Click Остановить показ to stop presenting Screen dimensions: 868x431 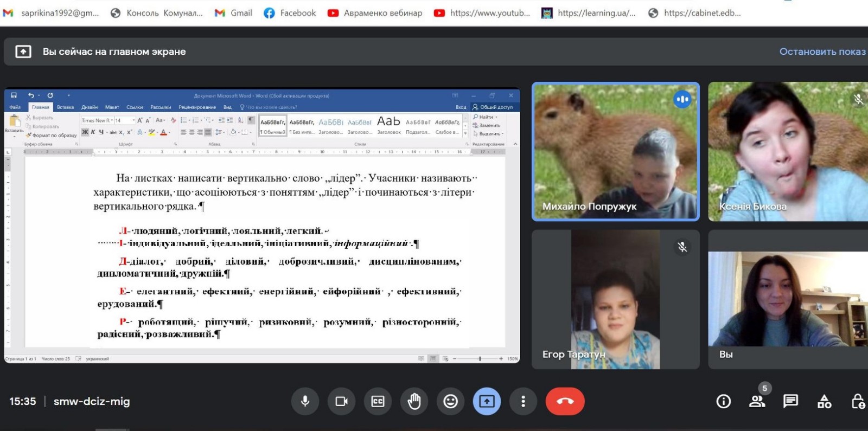(x=822, y=52)
